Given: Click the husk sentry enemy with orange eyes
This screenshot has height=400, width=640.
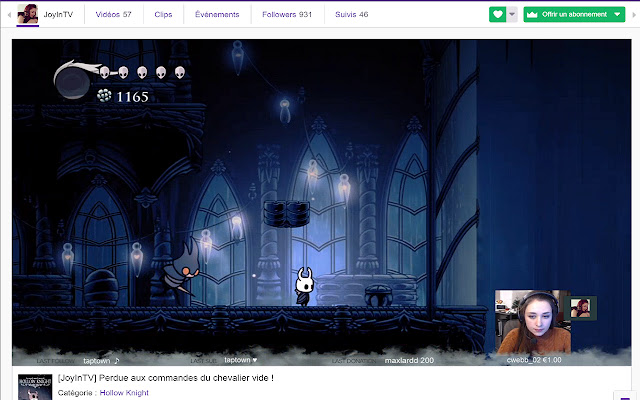Looking at the screenshot, I should (182, 269).
